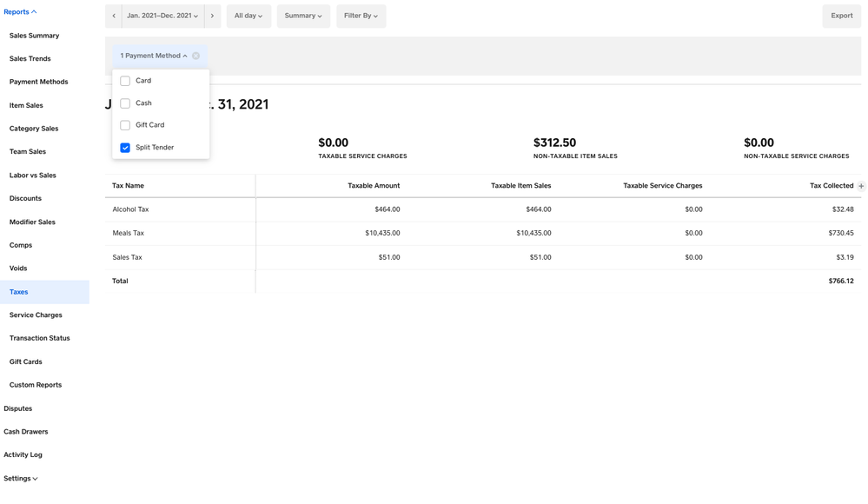The width and height of the screenshot is (868, 504).
Task: Remove the Payment Method filter chip
Action: click(x=196, y=56)
